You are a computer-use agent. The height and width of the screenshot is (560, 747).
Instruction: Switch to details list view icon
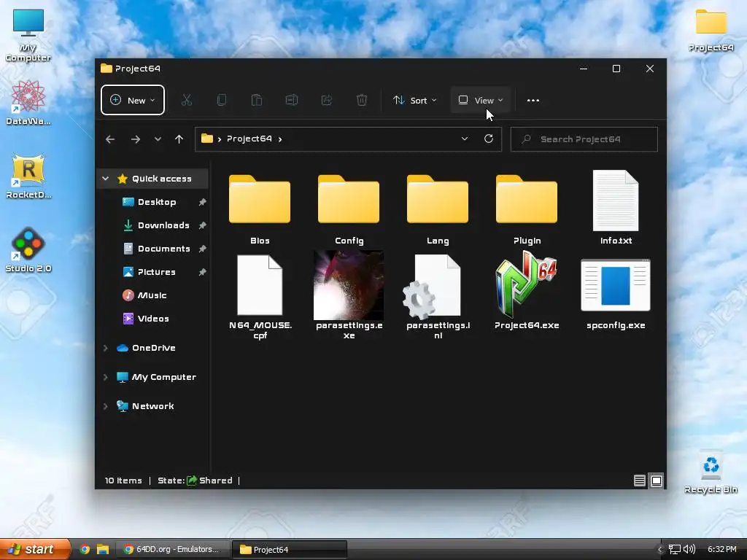click(639, 481)
